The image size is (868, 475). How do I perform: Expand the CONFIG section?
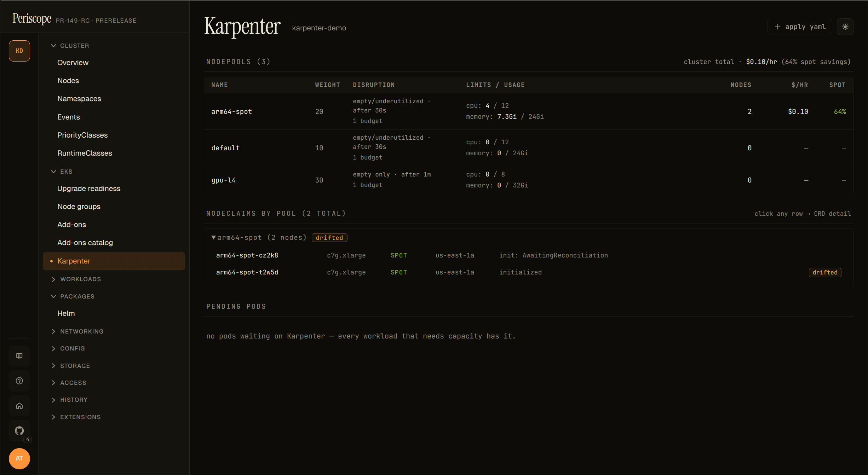click(x=68, y=348)
